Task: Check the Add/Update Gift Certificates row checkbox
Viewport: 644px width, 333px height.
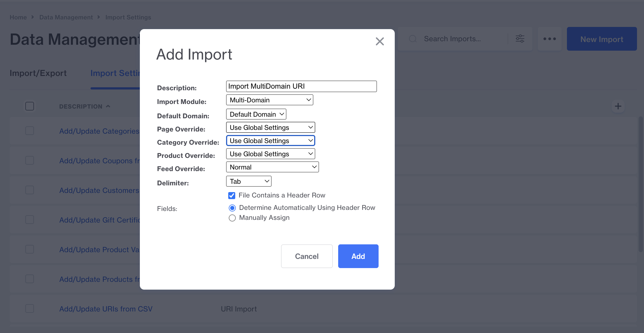Action: 30,220
